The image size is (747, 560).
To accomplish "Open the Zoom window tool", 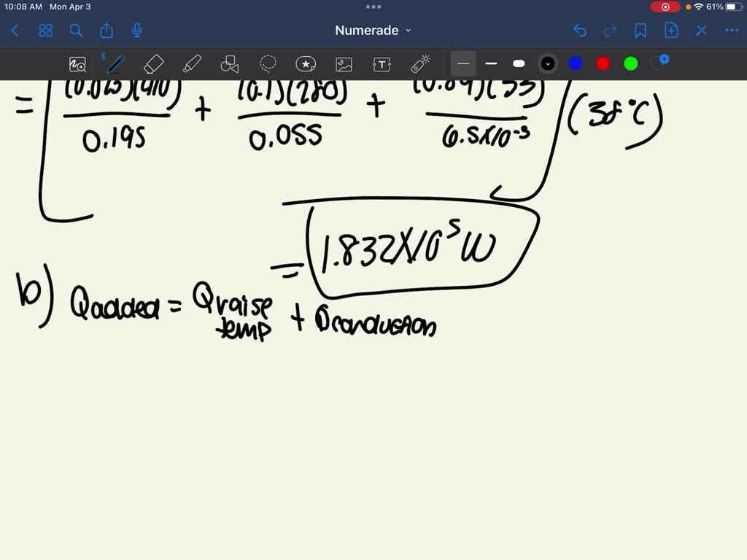I will (77, 64).
